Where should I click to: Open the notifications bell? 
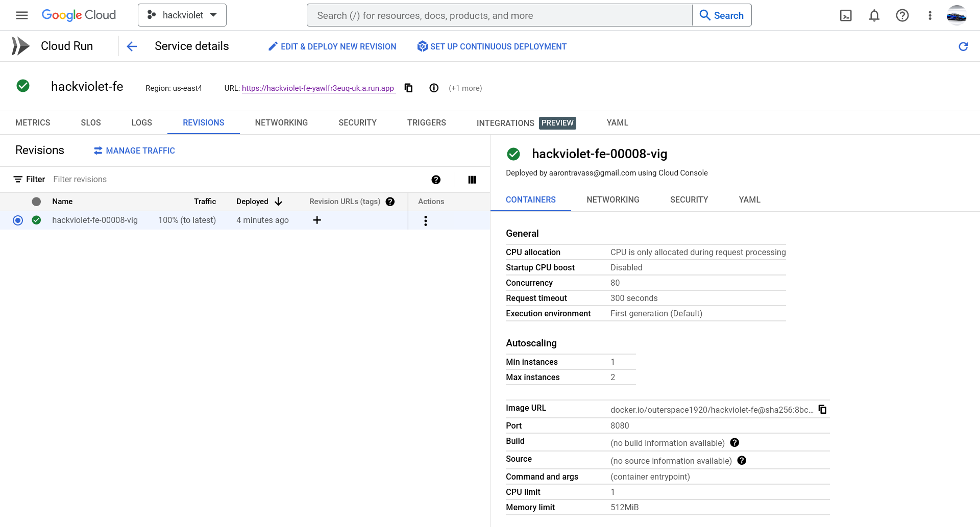(874, 15)
